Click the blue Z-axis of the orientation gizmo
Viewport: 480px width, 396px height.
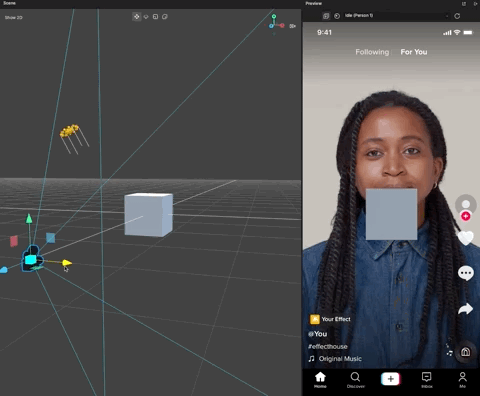click(271, 26)
